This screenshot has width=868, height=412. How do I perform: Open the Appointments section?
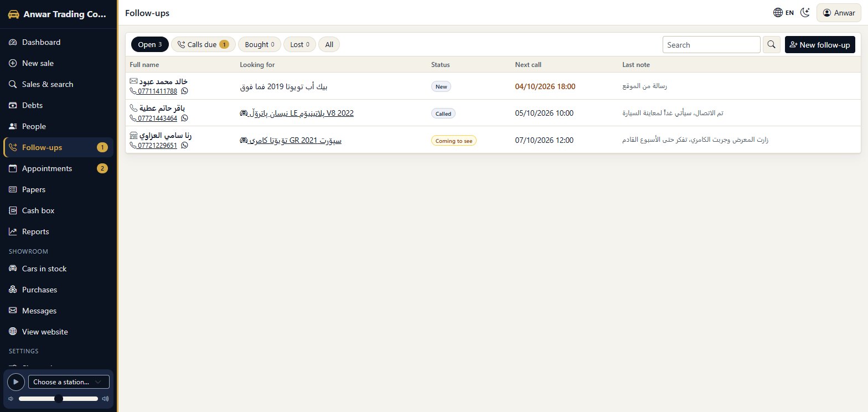[x=59, y=168]
